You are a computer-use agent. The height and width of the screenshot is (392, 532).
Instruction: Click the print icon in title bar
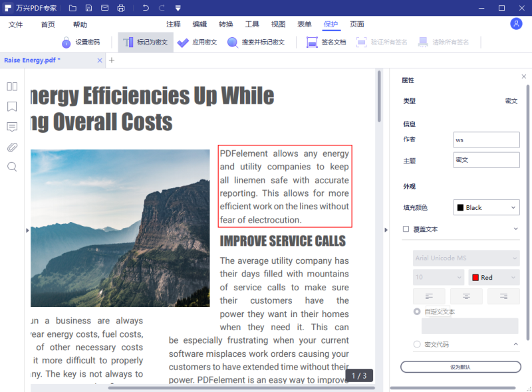121,8
